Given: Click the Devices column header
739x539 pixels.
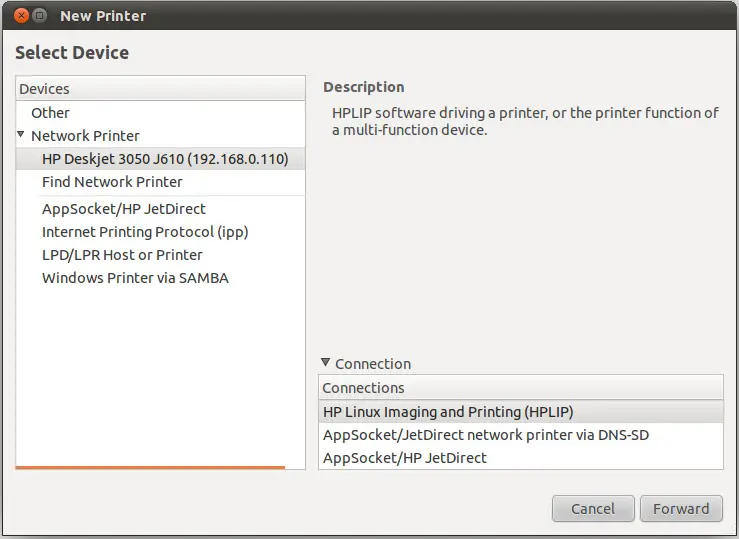Looking at the screenshot, I should click(160, 89).
